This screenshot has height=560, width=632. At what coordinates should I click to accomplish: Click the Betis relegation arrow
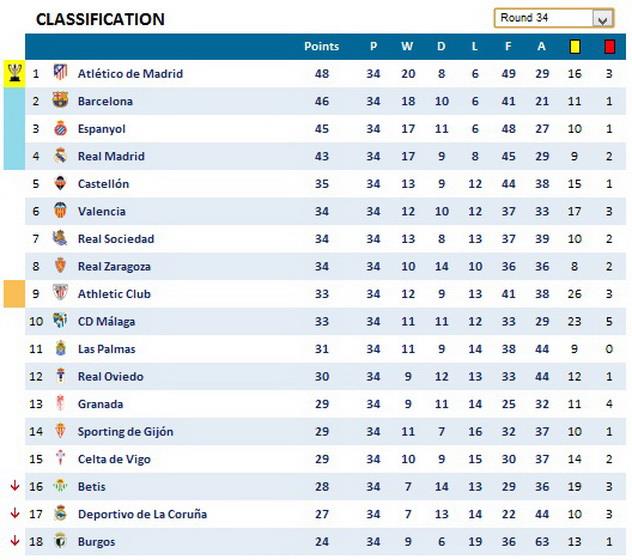coord(14,487)
